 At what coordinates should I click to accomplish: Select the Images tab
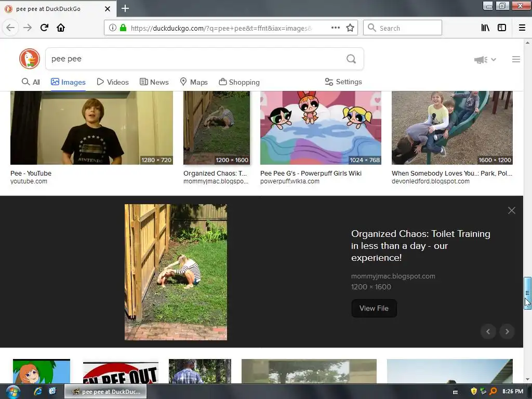[68, 82]
